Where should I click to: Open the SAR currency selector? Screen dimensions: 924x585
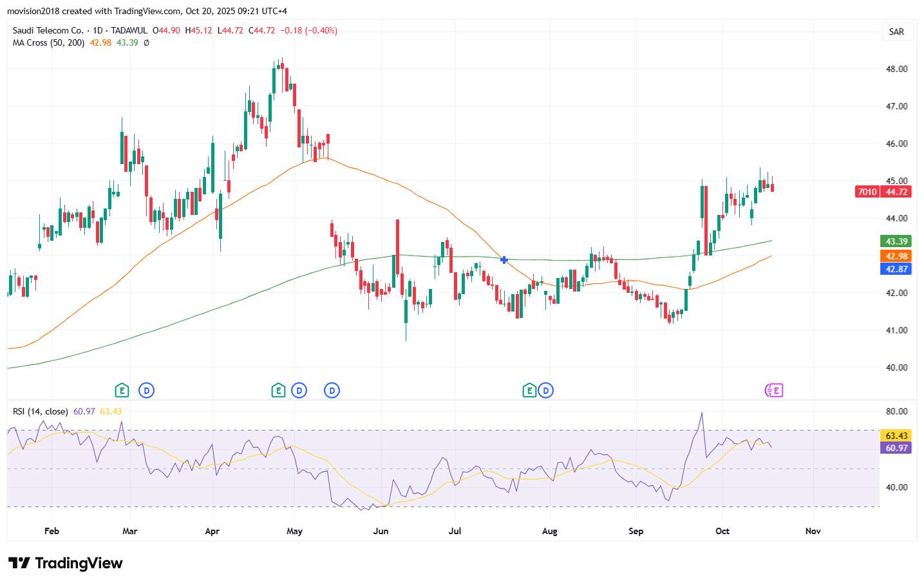coord(896,32)
